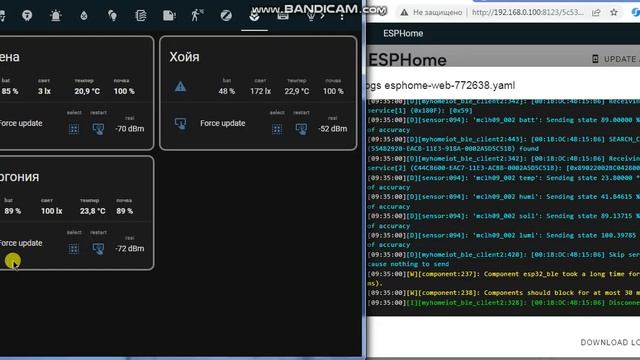
Task: Click the -52 dBm rssi value
Action: coord(333,129)
